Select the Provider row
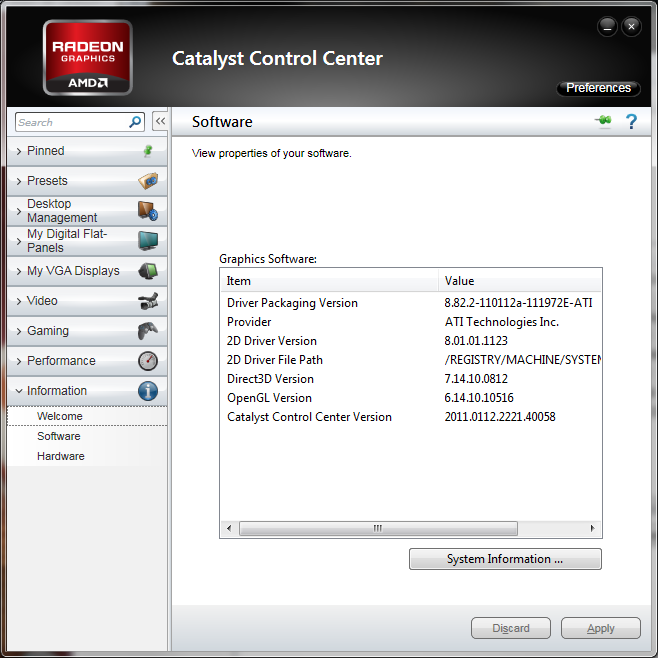 tap(411, 322)
